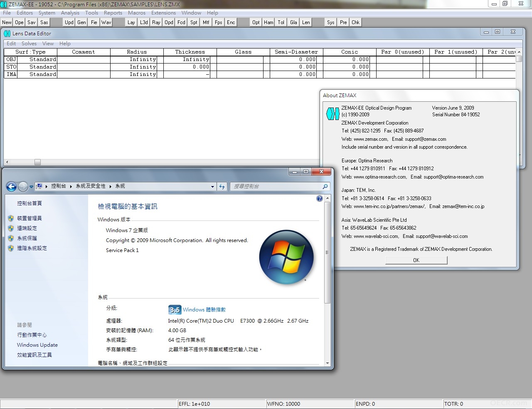Click the IMA surface type cell
Image resolution: width=532 pixels, height=409 pixels.
[37, 74]
